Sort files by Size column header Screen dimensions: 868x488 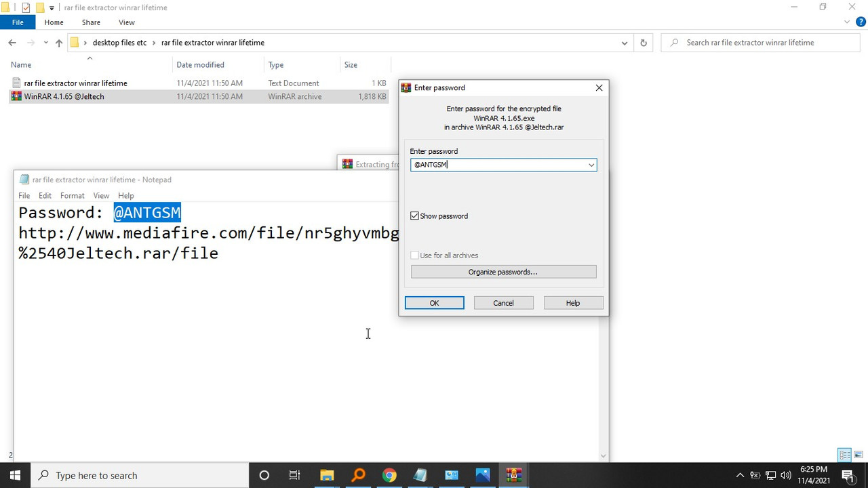click(351, 65)
